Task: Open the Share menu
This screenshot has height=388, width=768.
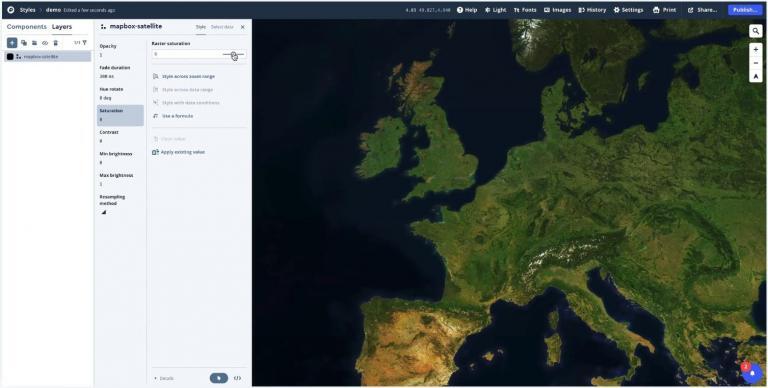Action: coord(702,10)
